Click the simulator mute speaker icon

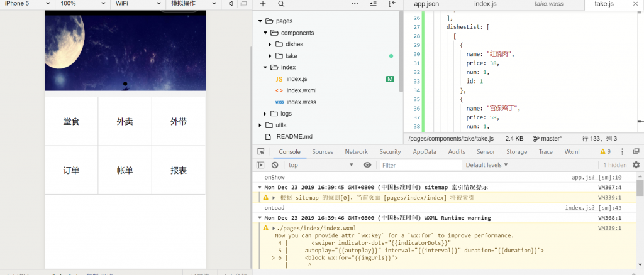[231, 4]
